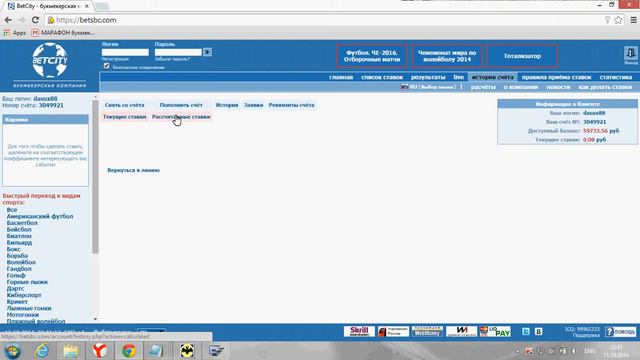
Task: Open Заявки account tab
Action: point(253,105)
